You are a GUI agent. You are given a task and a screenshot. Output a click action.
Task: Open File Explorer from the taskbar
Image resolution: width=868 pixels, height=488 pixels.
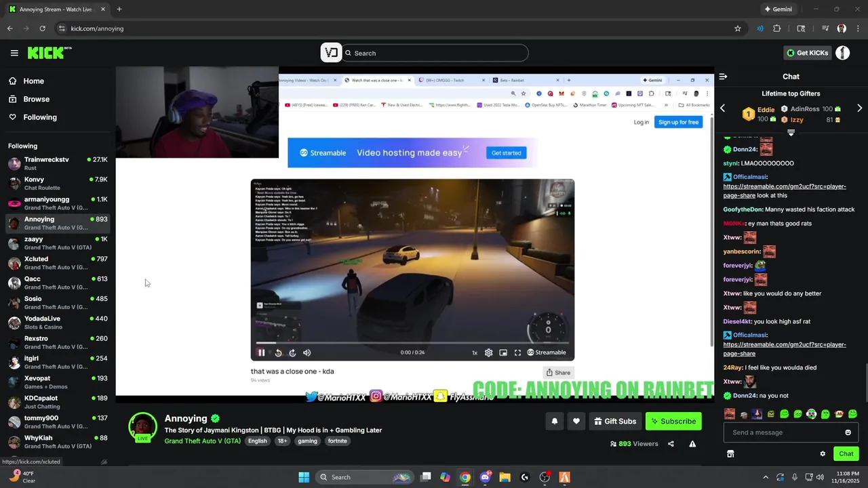click(505, 477)
